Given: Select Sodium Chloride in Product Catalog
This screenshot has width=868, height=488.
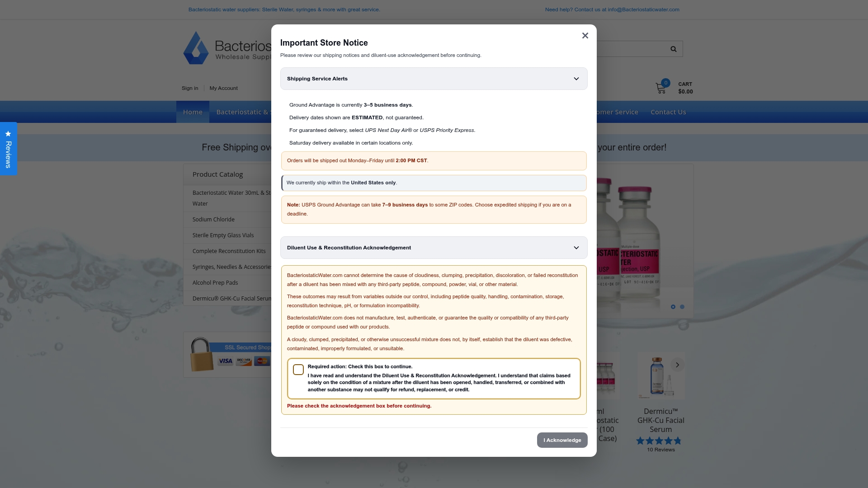Looking at the screenshot, I should pos(213,220).
